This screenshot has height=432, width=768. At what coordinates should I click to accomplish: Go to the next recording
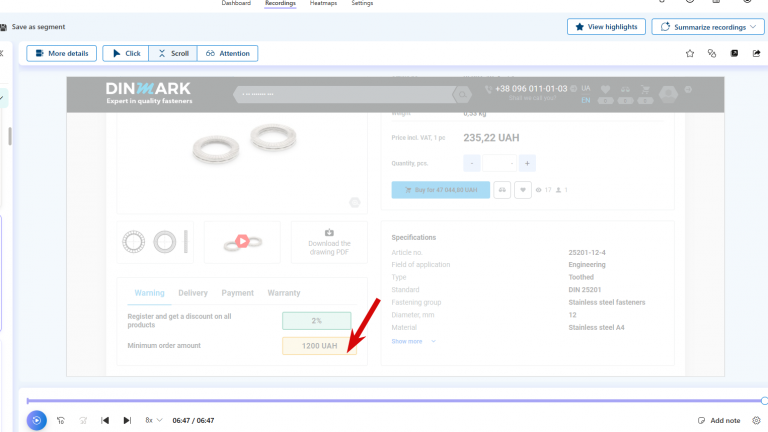coord(127,420)
